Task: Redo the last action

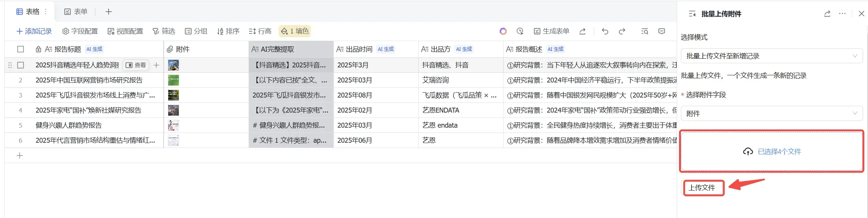Action: coord(622,31)
